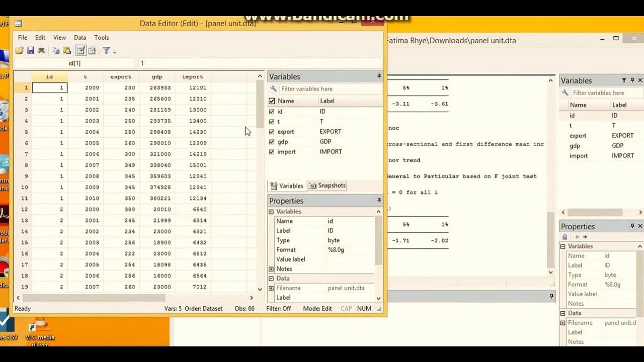The image size is (644, 362).
Task: Open the Tools menu
Action: click(102, 38)
